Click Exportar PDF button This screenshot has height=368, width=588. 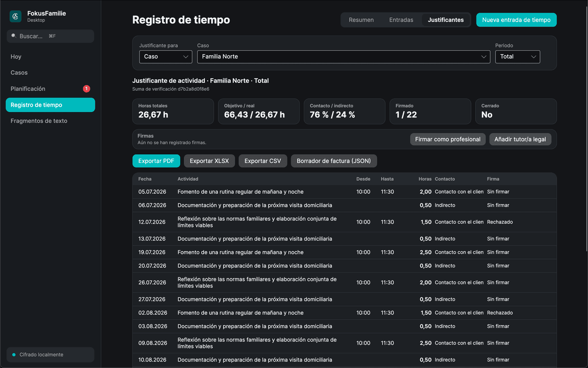(x=156, y=161)
